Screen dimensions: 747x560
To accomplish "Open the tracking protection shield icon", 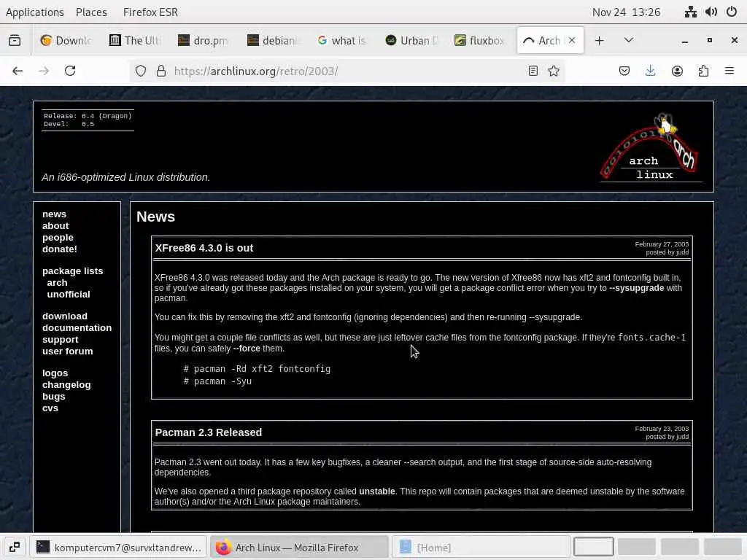I will (141, 71).
